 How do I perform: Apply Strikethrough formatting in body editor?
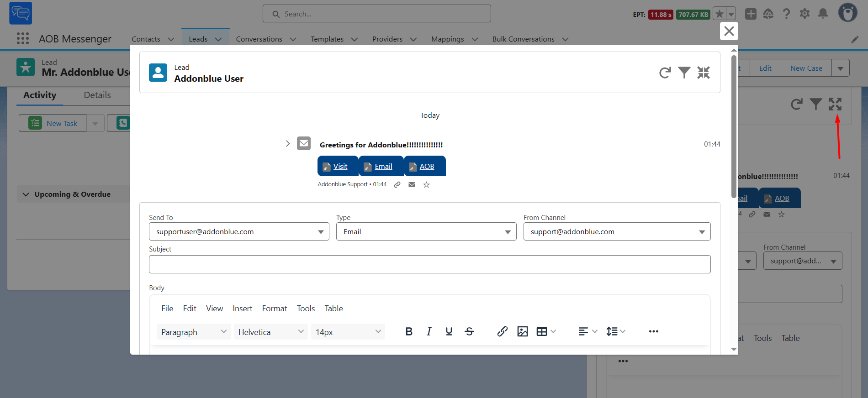pos(469,331)
